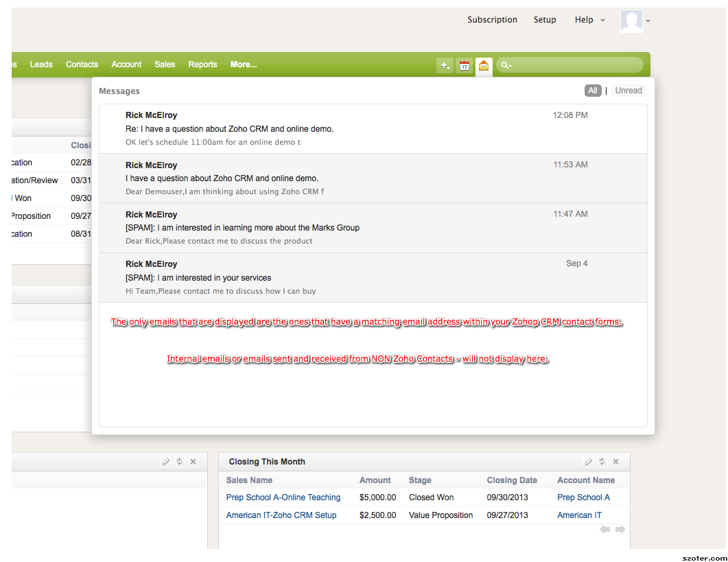Open the calendar icon in green bar

point(465,65)
